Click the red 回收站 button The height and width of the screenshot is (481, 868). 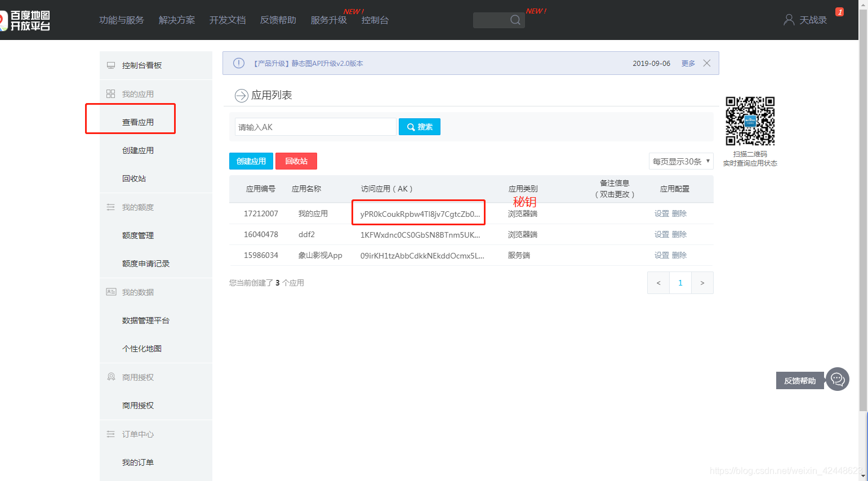tap(296, 161)
